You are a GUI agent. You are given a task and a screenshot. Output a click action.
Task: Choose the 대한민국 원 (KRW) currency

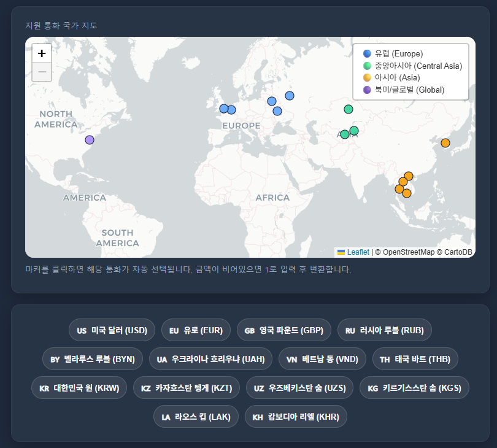pyautogui.click(x=79, y=387)
